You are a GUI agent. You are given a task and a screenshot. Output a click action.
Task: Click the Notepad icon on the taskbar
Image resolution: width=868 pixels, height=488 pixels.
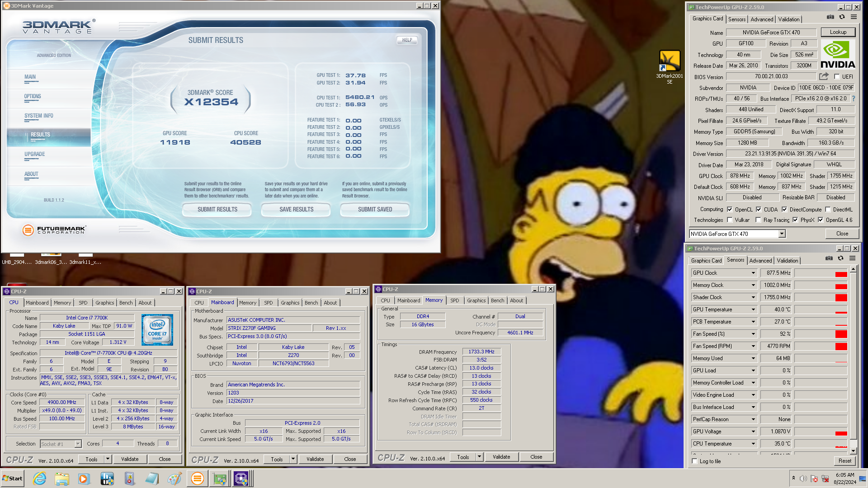(151, 479)
